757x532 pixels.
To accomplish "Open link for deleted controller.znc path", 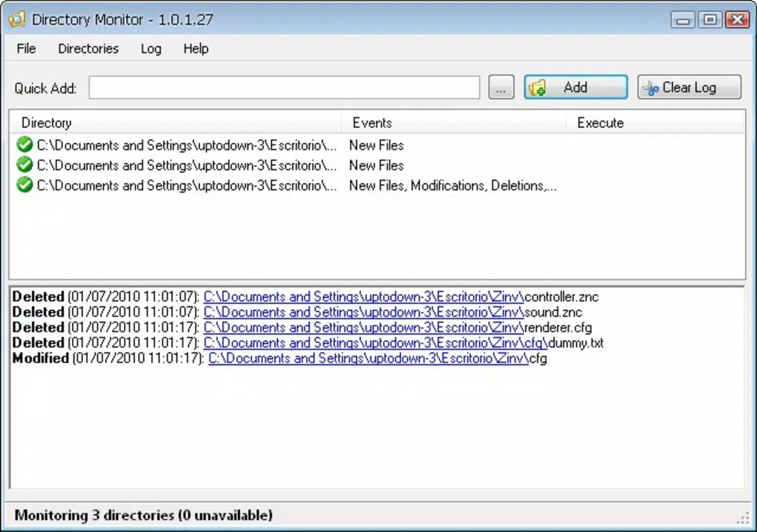I will [364, 297].
